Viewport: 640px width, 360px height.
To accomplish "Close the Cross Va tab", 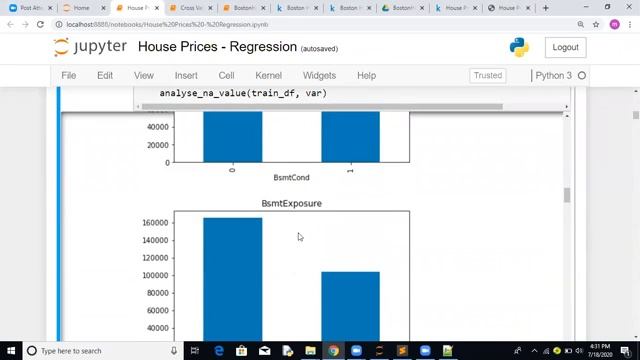I will click(210, 8).
